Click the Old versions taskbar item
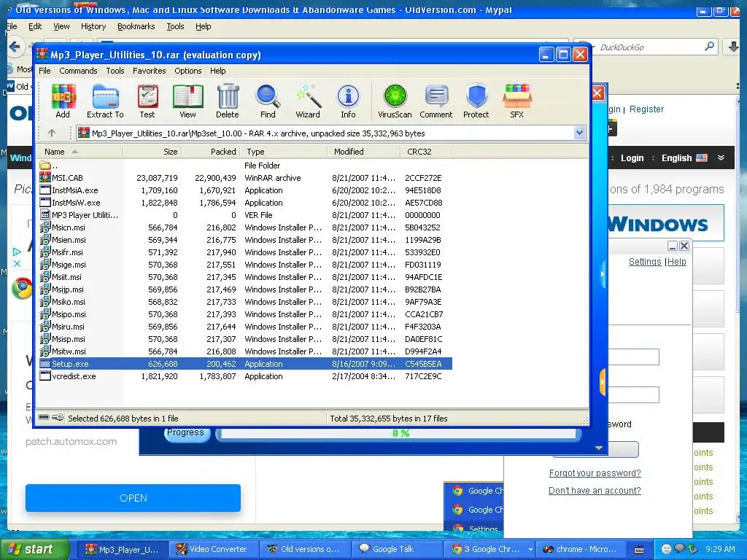747x560 pixels. pos(305,549)
